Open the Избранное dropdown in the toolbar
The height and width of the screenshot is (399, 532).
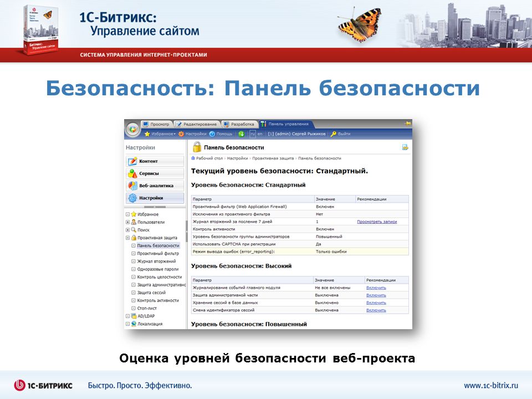click(163, 134)
